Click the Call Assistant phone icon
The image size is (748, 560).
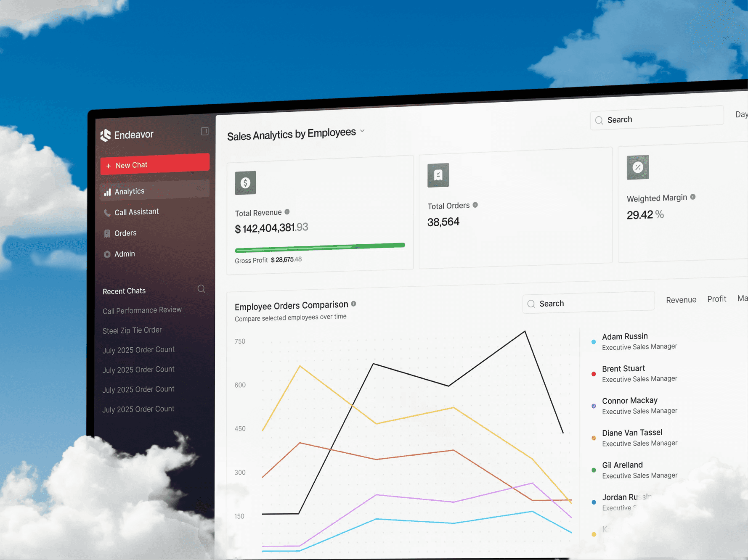(107, 213)
